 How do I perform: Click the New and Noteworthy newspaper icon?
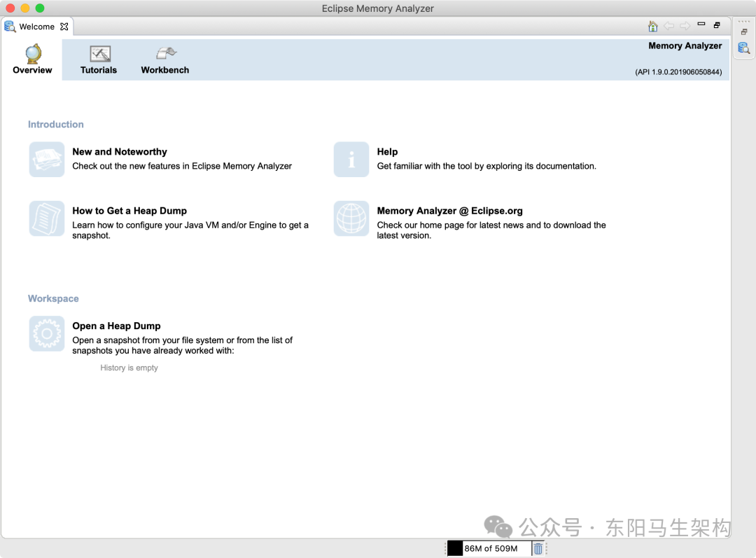pos(47,159)
